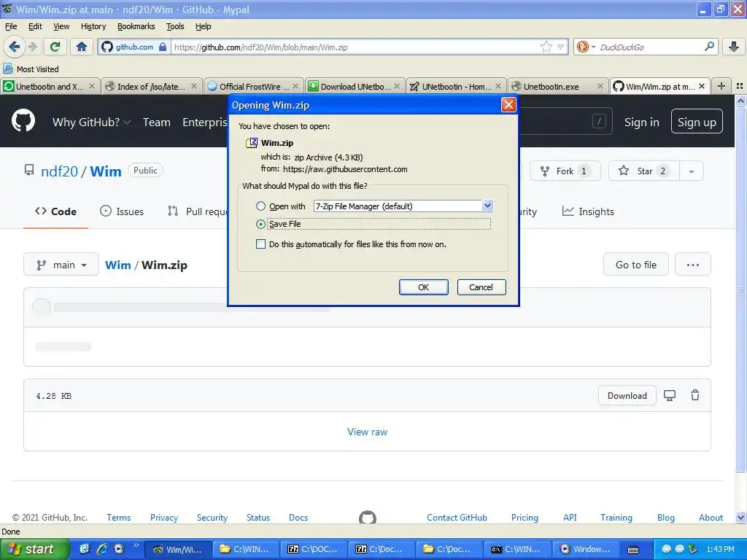Image resolution: width=747 pixels, height=560 pixels.
Task: Open the ndf20 owner link
Action: (x=59, y=171)
